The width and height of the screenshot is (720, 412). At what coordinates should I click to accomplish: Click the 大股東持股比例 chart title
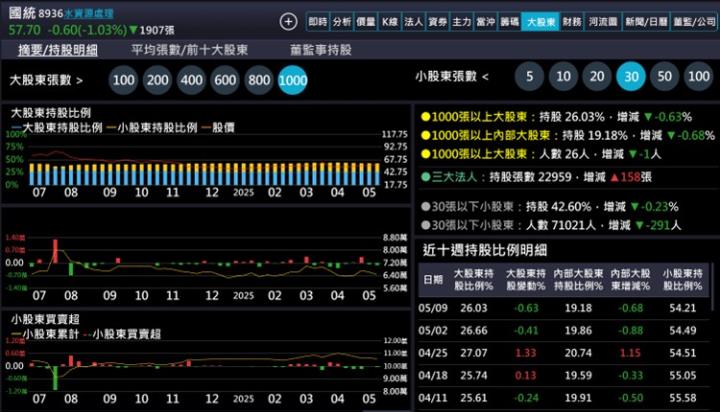tap(51, 113)
